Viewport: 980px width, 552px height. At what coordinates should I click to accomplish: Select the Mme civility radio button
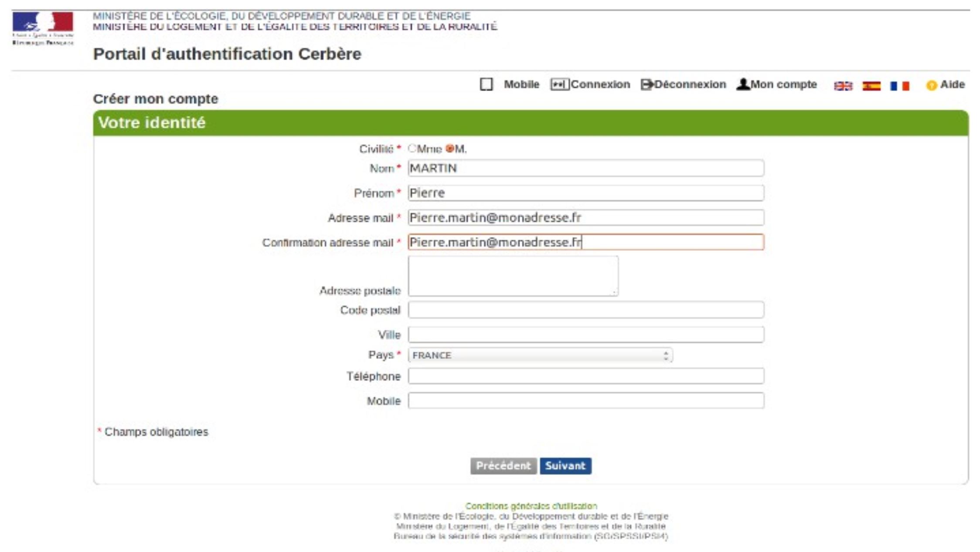point(412,149)
